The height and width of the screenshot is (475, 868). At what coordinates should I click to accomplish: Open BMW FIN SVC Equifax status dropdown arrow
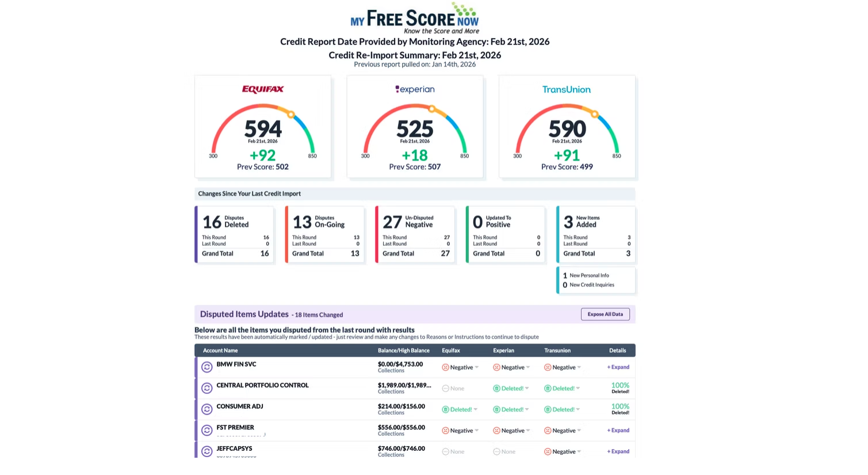pyautogui.click(x=477, y=367)
